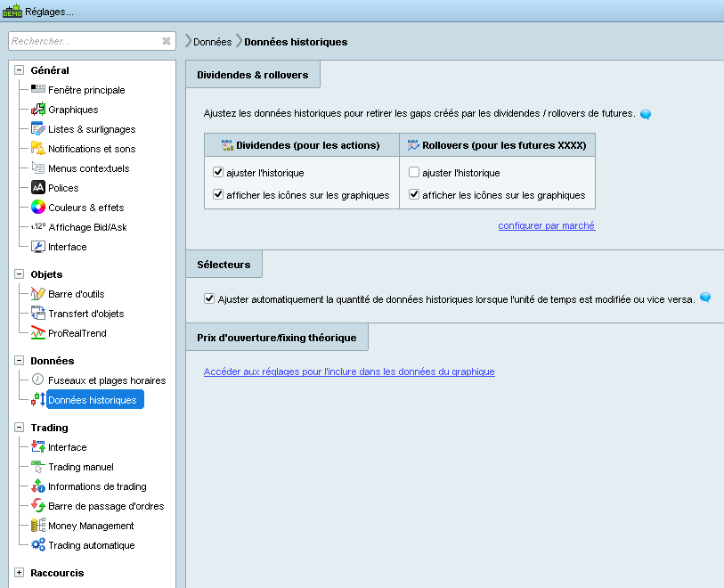The image size is (724, 588).
Task: Uncheck Dividendes ajuster l'historique
Action: (218, 172)
